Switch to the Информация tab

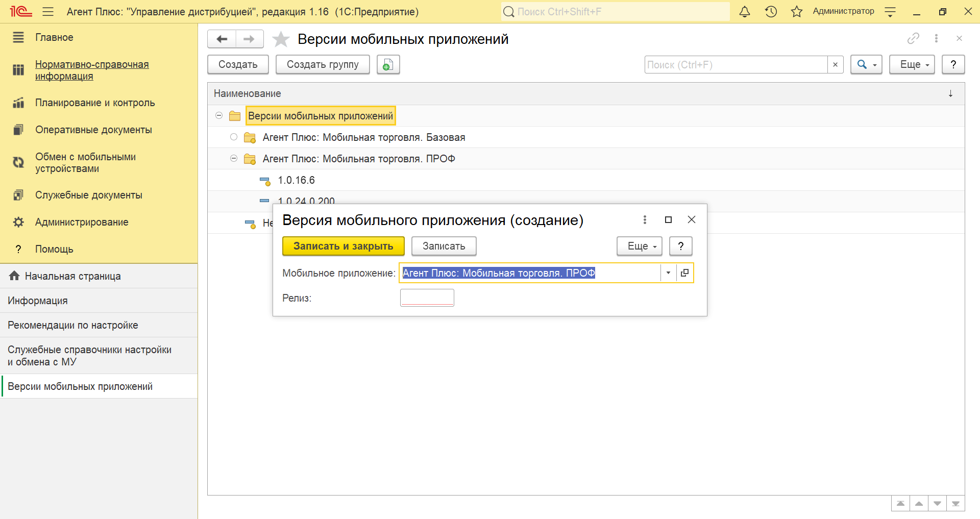coord(99,301)
